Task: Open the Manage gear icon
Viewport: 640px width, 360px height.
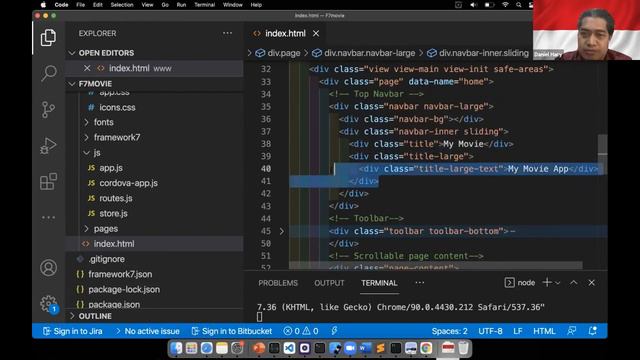Action: point(48,303)
